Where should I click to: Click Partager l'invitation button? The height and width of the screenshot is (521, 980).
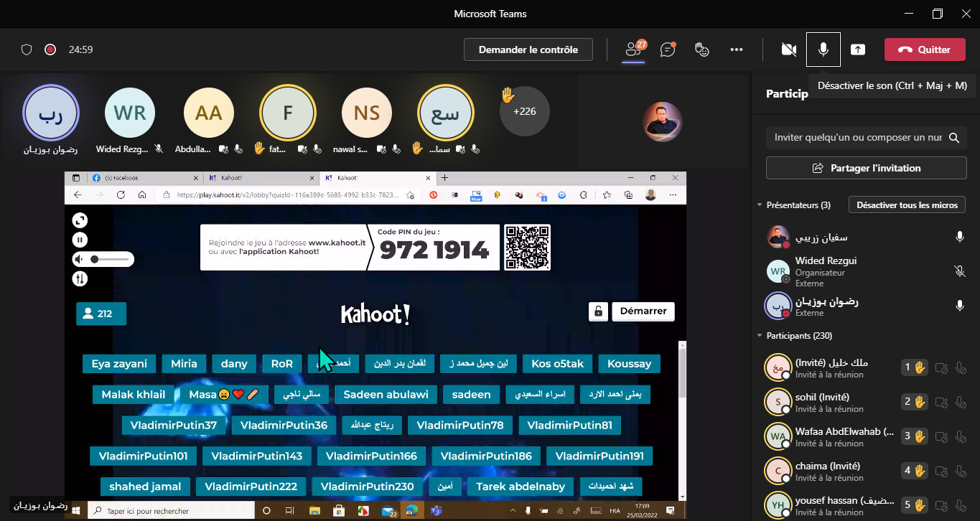(866, 168)
